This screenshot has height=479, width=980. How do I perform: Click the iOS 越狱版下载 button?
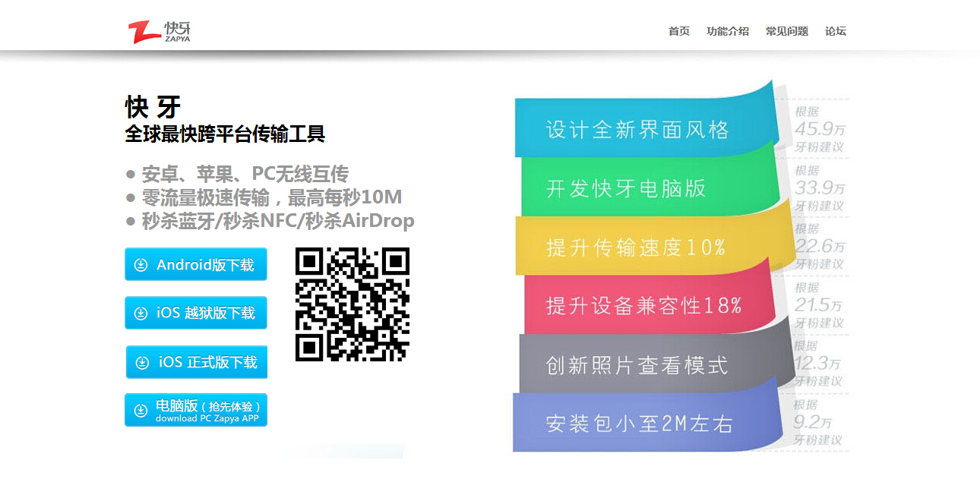[x=196, y=313]
